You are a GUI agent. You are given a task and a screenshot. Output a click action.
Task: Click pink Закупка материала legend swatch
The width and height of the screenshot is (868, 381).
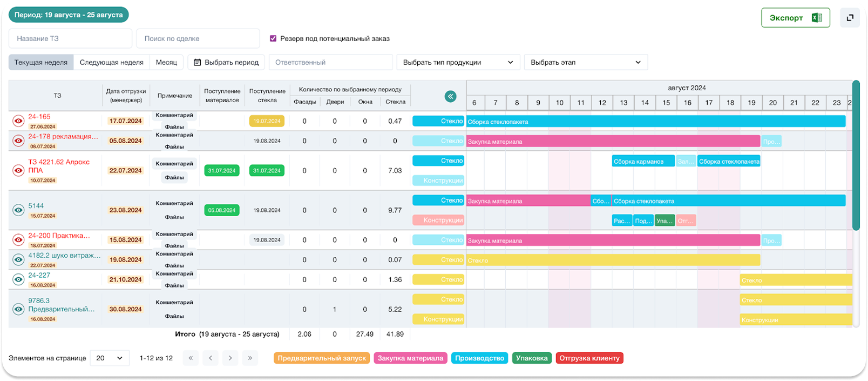[410, 358]
